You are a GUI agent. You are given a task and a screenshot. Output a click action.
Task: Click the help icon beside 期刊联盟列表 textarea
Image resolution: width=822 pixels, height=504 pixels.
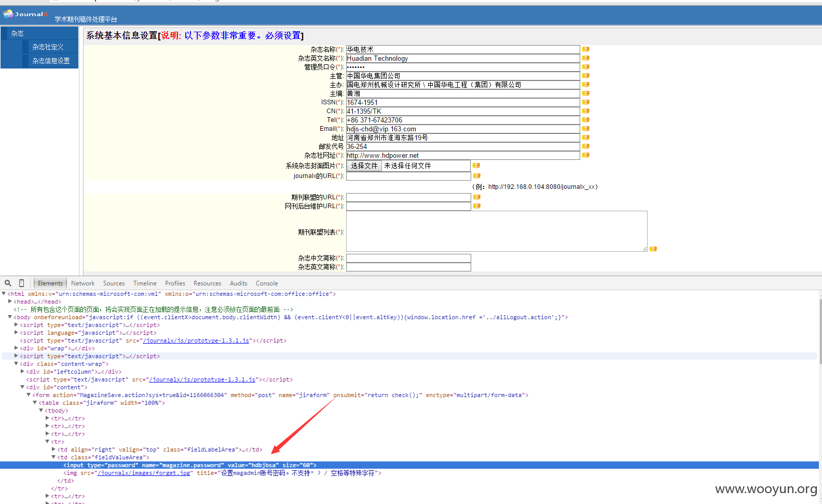(653, 249)
